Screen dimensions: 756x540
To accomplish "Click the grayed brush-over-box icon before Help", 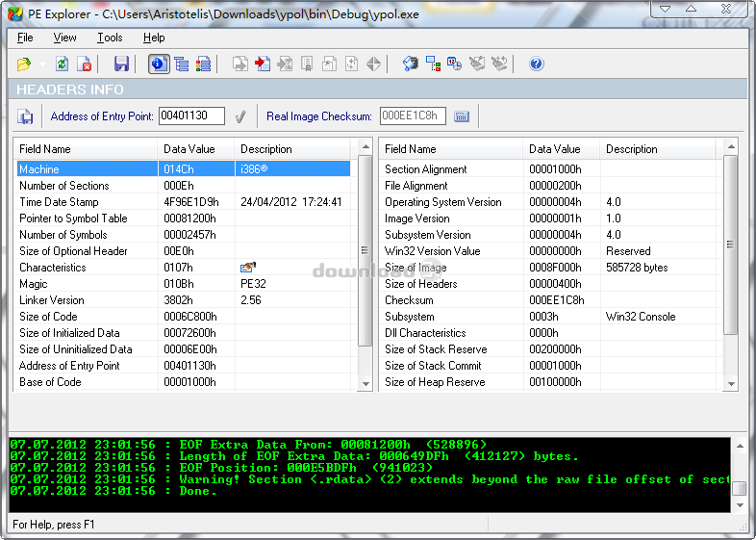I will (x=499, y=64).
